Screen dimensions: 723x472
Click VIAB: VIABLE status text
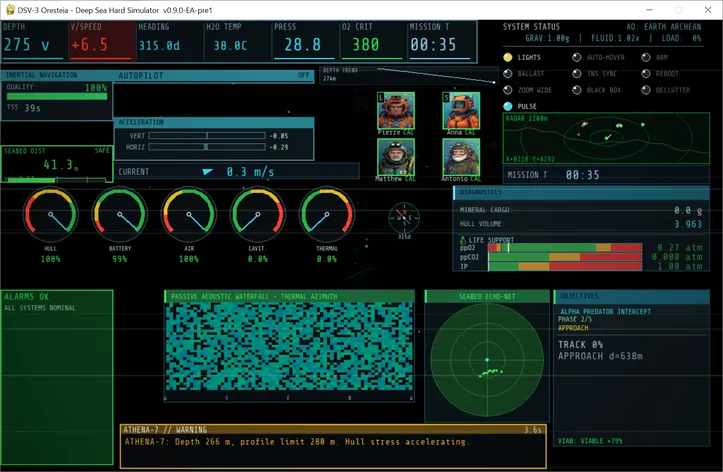tap(590, 441)
